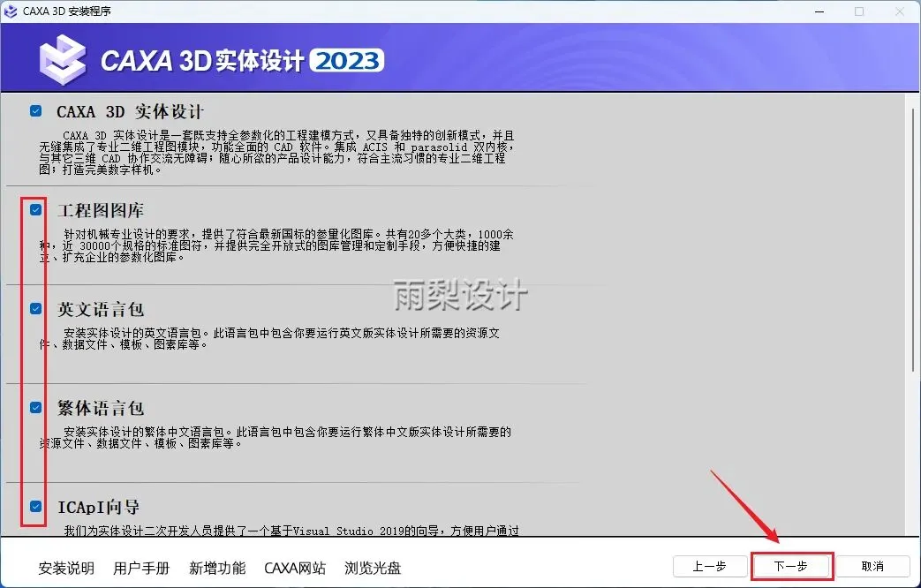Viewport: 921px width, 588px height.
Task: Click the 下一步 button
Action: (790, 566)
